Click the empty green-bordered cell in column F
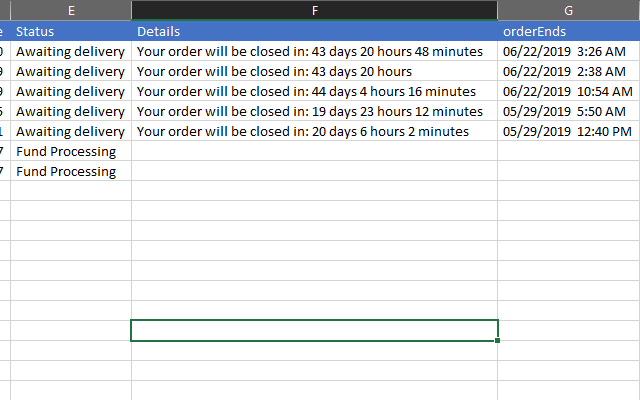640x400 pixels. [314, 330]
